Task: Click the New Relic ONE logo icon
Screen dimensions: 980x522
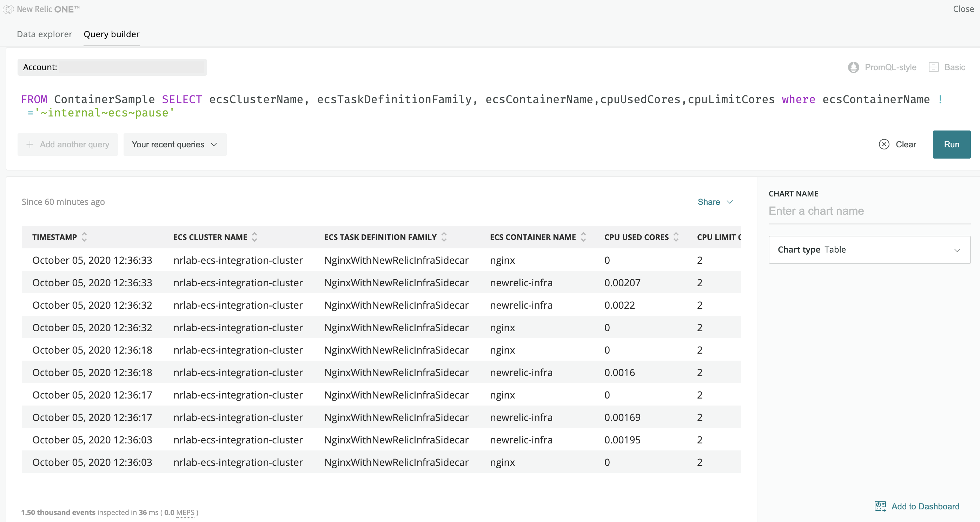Action: [8, 9]
